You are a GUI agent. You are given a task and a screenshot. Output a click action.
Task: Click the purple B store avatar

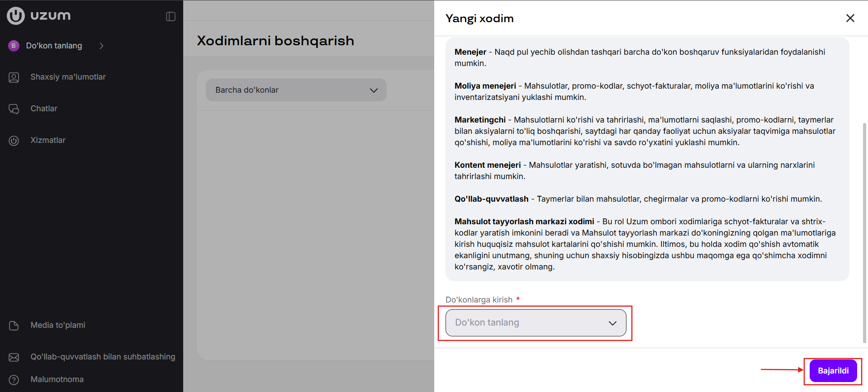14,46
